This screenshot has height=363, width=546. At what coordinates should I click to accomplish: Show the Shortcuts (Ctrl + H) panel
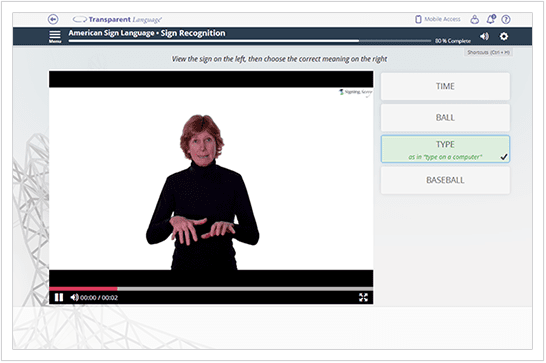(x=488, y=52)
